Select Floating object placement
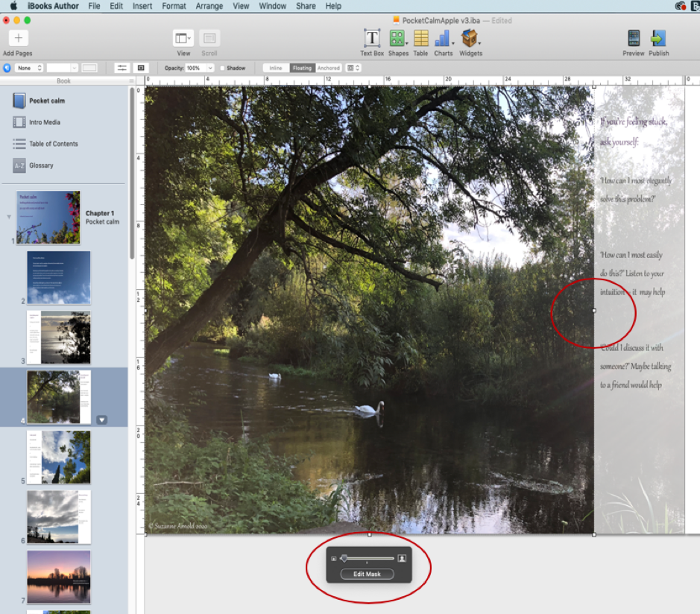Viewport: 700px width, 614px height. point(302,68)
